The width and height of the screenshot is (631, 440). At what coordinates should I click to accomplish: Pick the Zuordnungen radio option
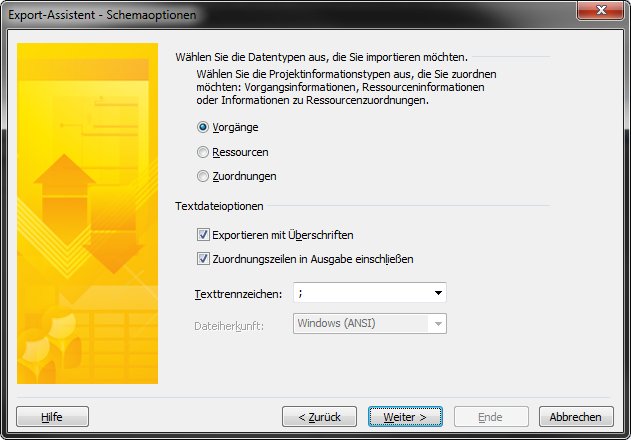tap(204, 176)
